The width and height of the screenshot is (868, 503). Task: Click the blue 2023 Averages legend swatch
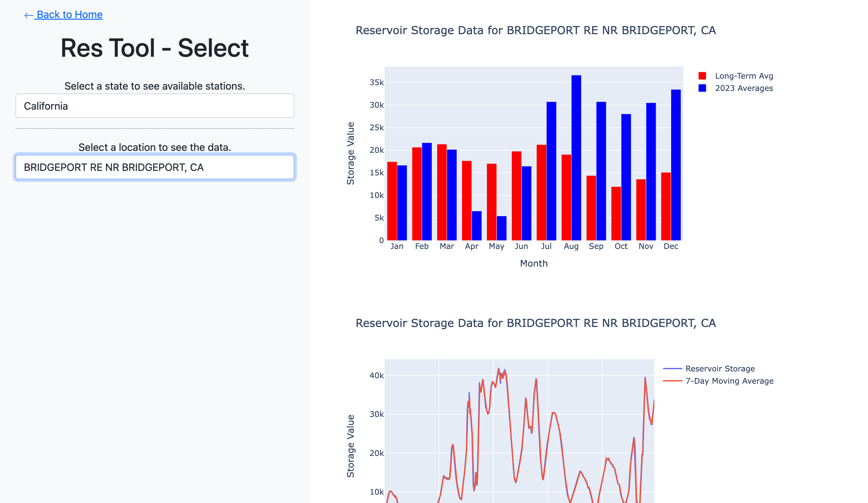(702, 88)
